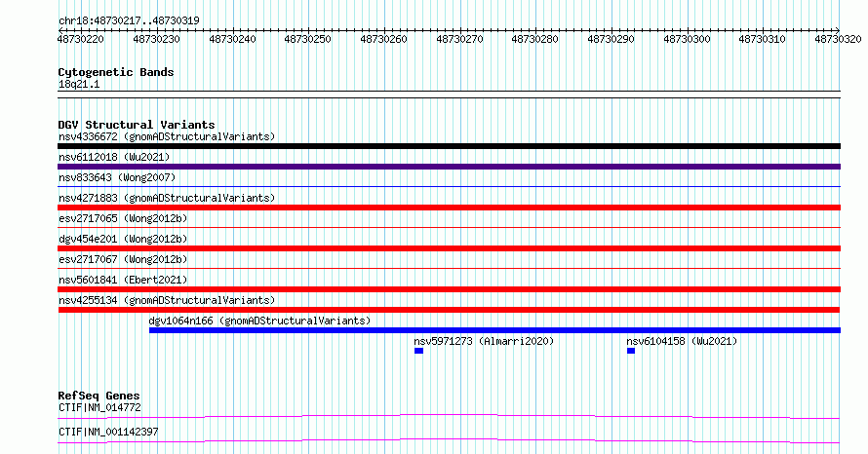Click the red nsv4271883 variant bar
Viewport: 868px width, 454px height.
click(x=449, y=208)
